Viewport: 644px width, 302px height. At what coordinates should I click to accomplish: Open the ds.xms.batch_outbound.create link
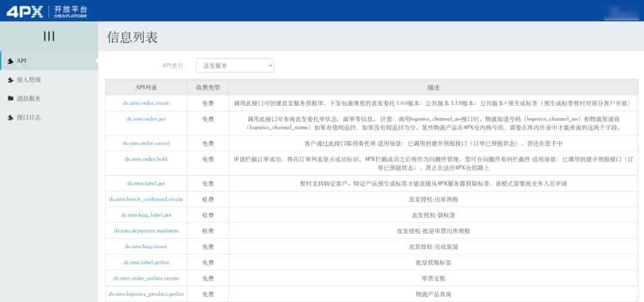click(146, 199)
